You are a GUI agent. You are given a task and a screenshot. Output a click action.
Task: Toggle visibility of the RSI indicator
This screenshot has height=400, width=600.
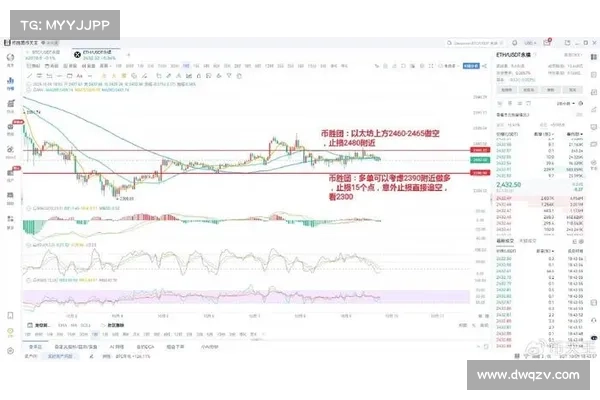[x=29, y=280]
